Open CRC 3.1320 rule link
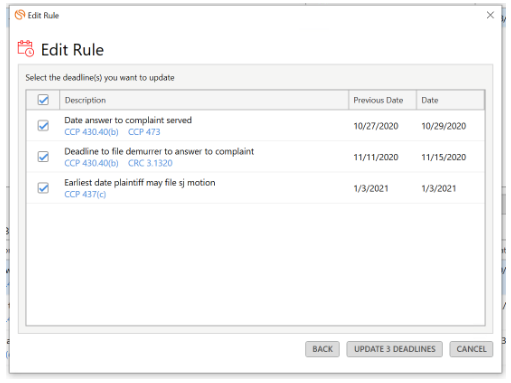The height and width of the screenshot is (383, 511). pos(150,163)
